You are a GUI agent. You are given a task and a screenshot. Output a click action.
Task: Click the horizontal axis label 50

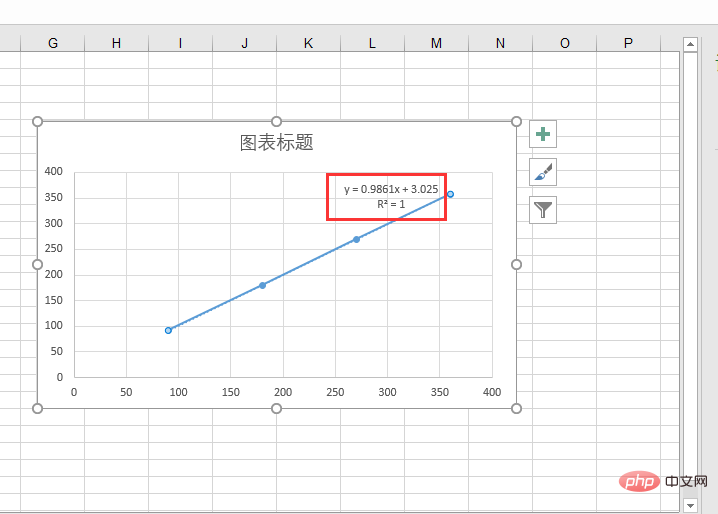(126, 392)
